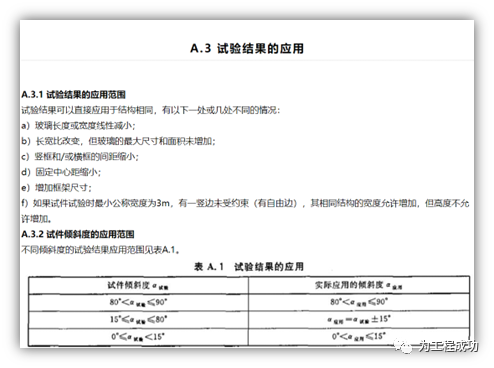The width and height of the screenshot is (494, 368).
Task: Click the sentence "不同倾斜度的试验结果应用范围见表A.1"
Action: pyautogui.click(x=101, y=250)
